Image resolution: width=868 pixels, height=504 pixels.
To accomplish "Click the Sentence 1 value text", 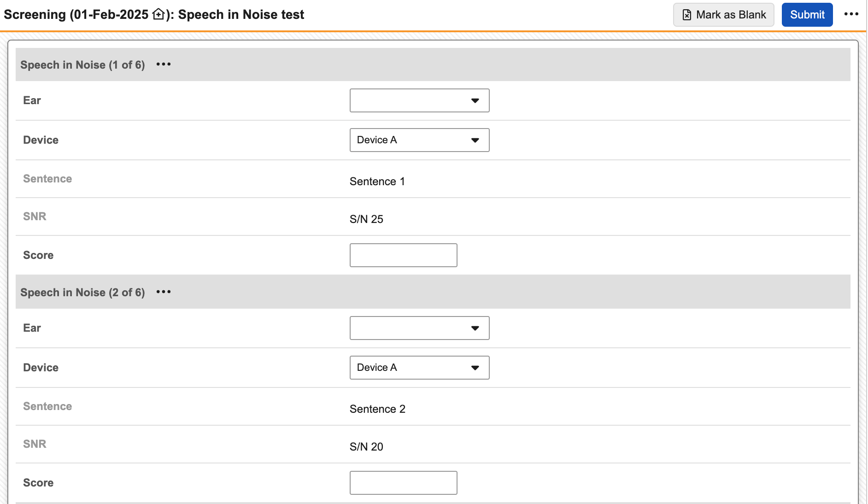I will pos(377,182).
